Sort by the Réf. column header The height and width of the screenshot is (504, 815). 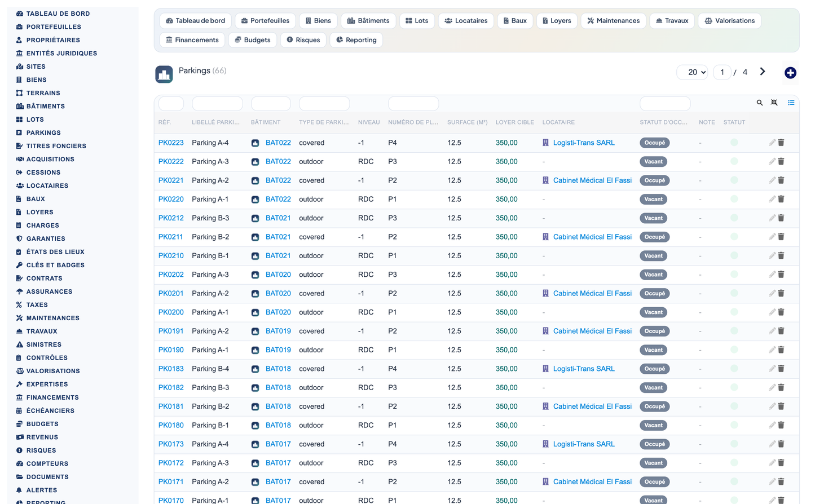coord(165,122)
